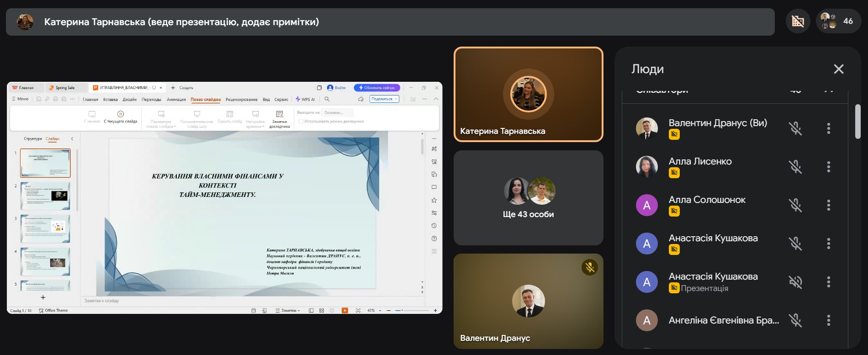Image resolution: width=868 pixels, height=355 pixels.
Task: Click the Обновить сейчас button
Action: [x=377, y=88]
